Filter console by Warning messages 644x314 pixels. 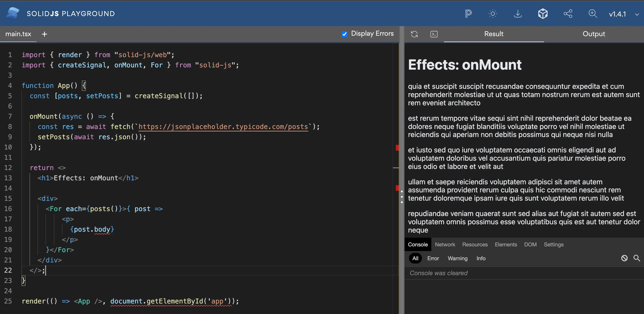click(x=458, y=258)
